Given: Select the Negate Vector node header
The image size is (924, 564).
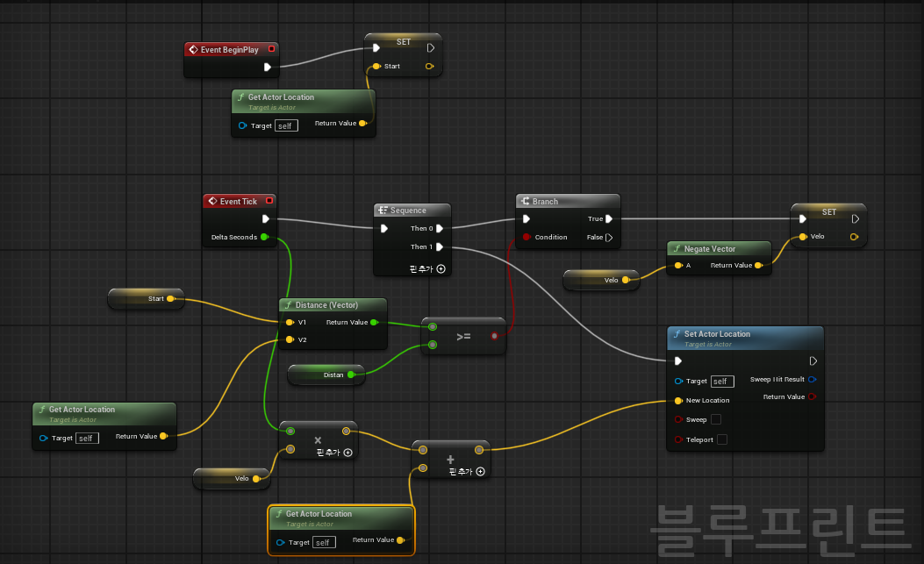Looking at the screenshot, I should point(719,249).
